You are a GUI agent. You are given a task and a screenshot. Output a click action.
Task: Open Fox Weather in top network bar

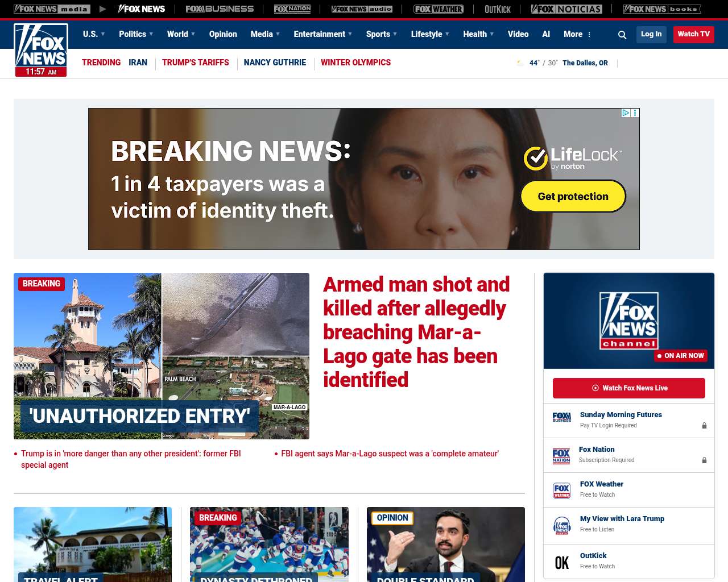coord(439,9)
